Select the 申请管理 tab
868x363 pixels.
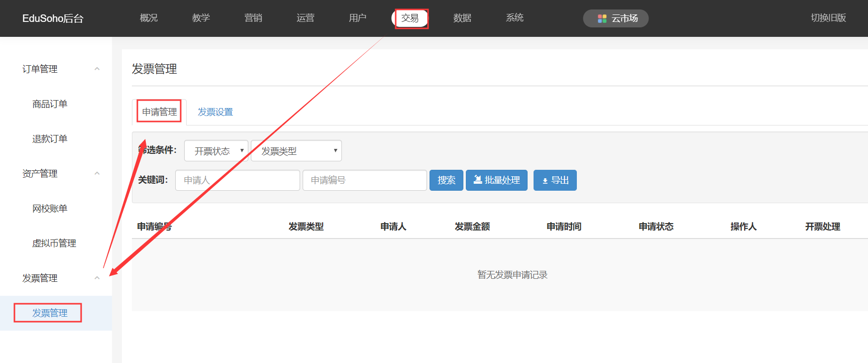tap(159, 112)
